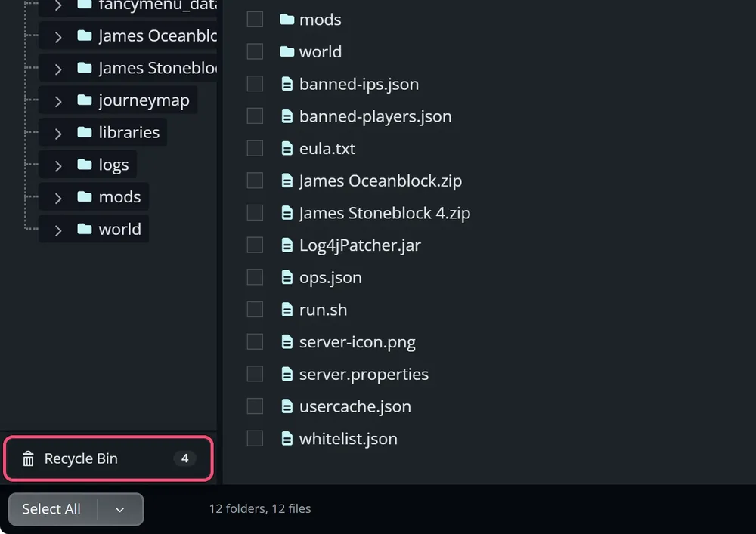The image size is (756, 534).
Task: Expand the fancymenu_data tree folder
Action: click(58, 5)
